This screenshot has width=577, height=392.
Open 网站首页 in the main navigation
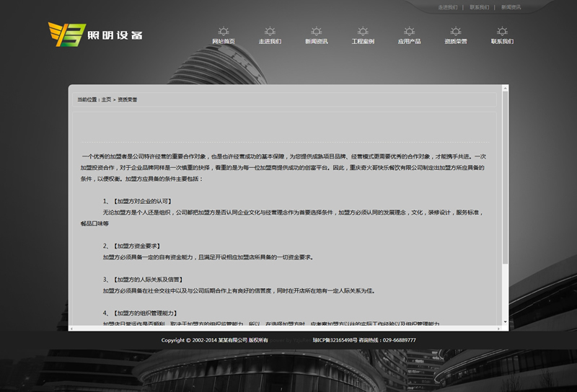pos(224,42)
